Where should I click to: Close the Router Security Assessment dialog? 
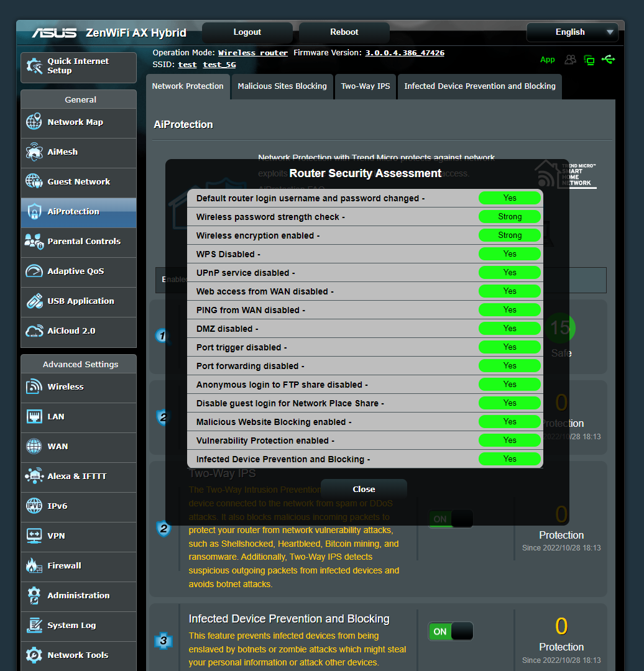click(x=364, y=489)
